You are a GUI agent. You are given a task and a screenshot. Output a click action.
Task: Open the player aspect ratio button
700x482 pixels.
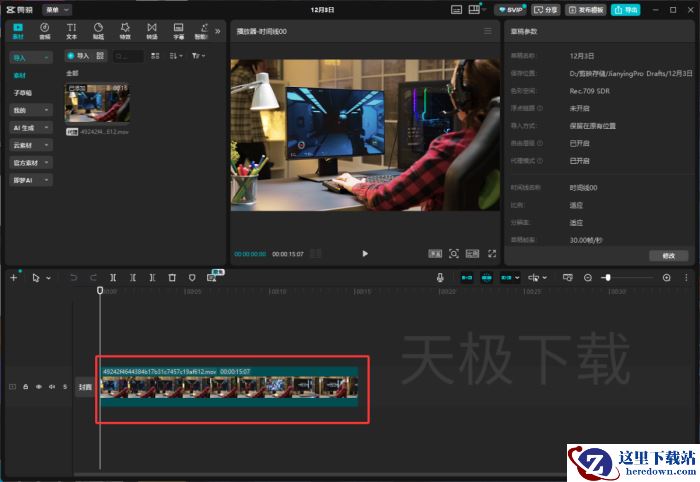472,253
